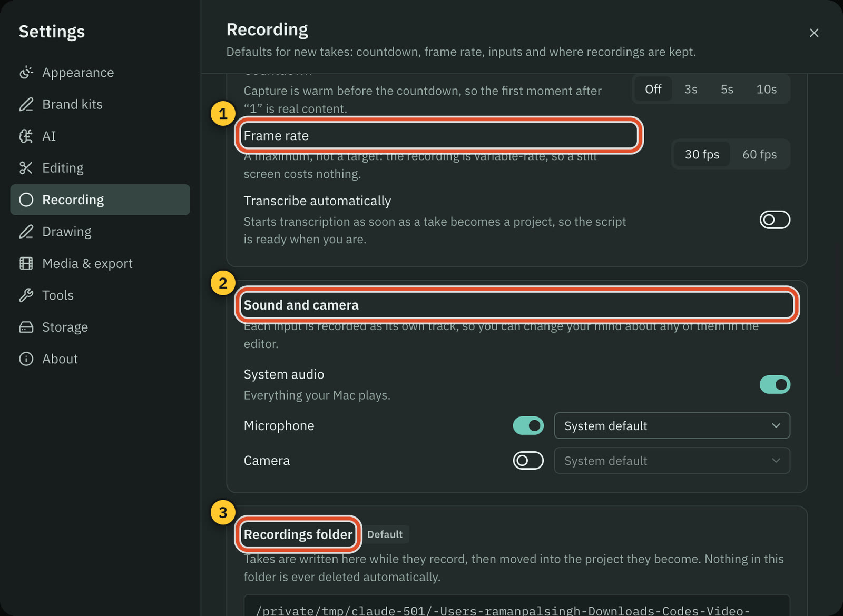Click the Sound and camera heading

point(301,305)
